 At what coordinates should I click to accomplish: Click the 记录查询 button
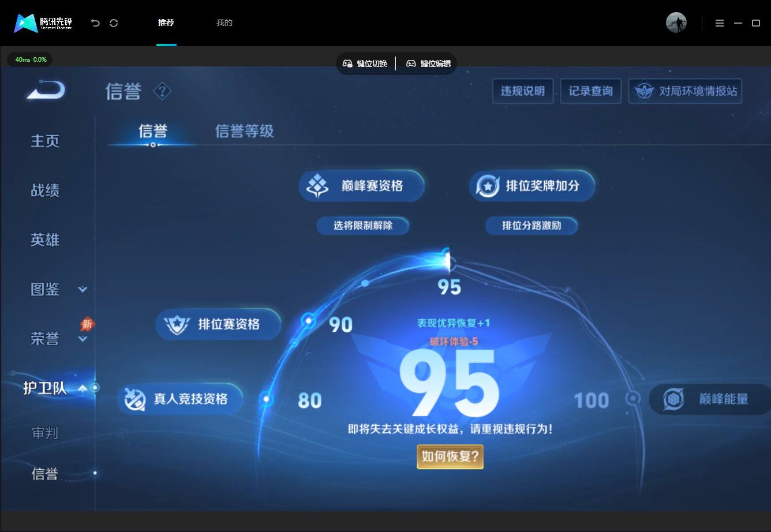click(591, 91)
